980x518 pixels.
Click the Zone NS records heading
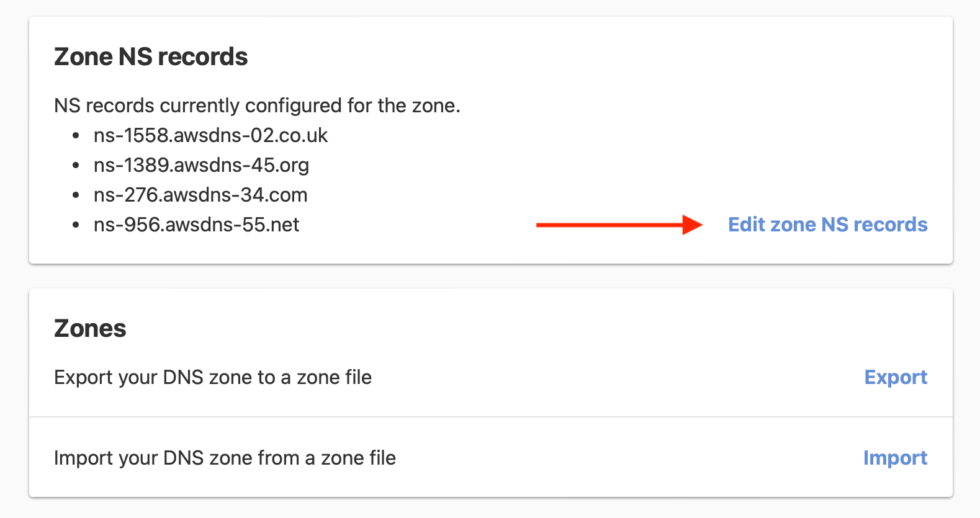point(151,57)
